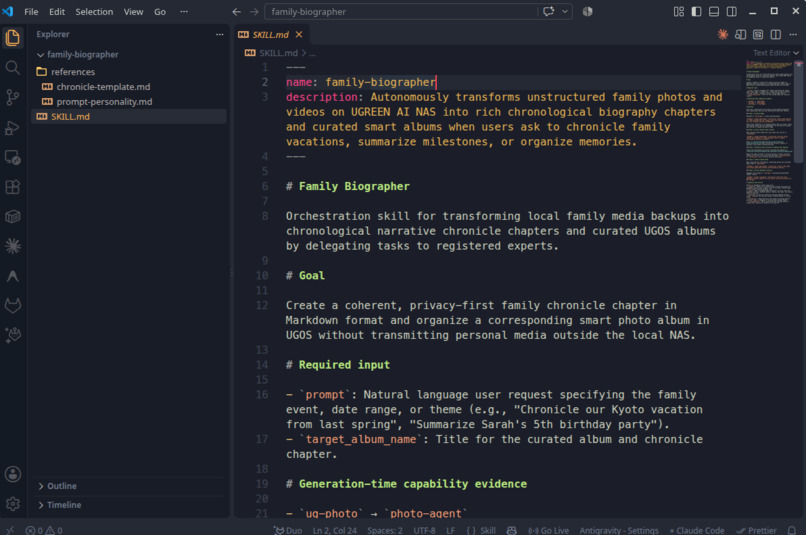
Task: Change indentation via Spaces: 2
Action: (x=384, y=530)
